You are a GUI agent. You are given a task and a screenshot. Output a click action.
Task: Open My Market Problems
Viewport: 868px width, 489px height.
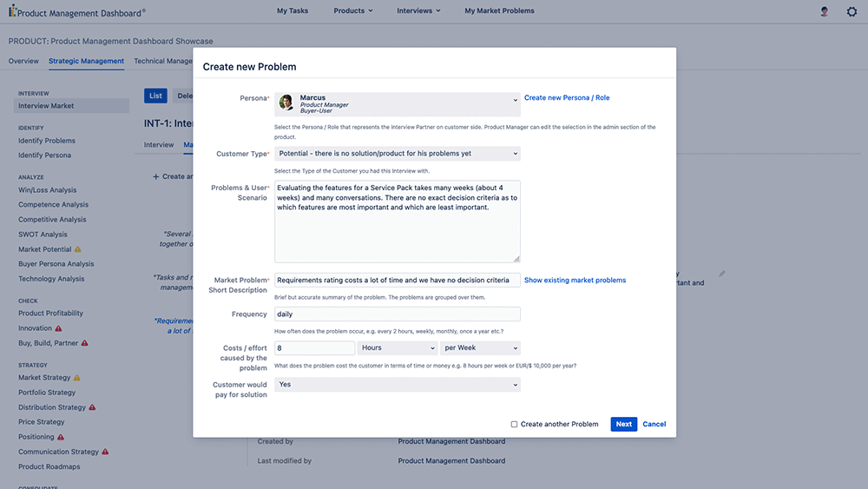click(499, 10)
